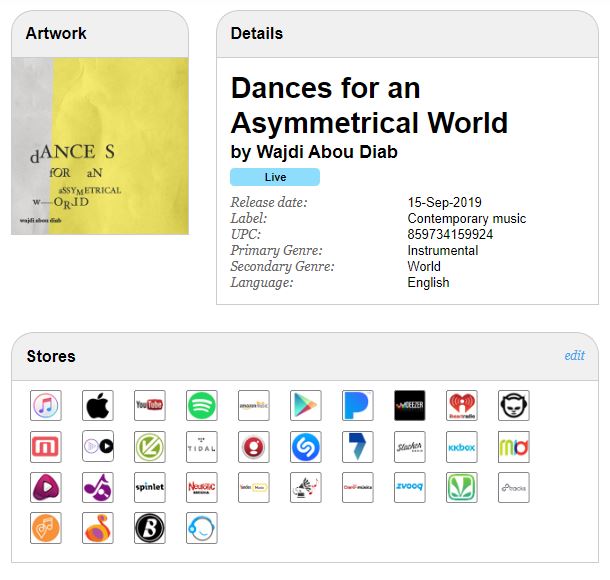Click the edit link in Stores
This screenshot has height=580, width=610.
(574, 356)
